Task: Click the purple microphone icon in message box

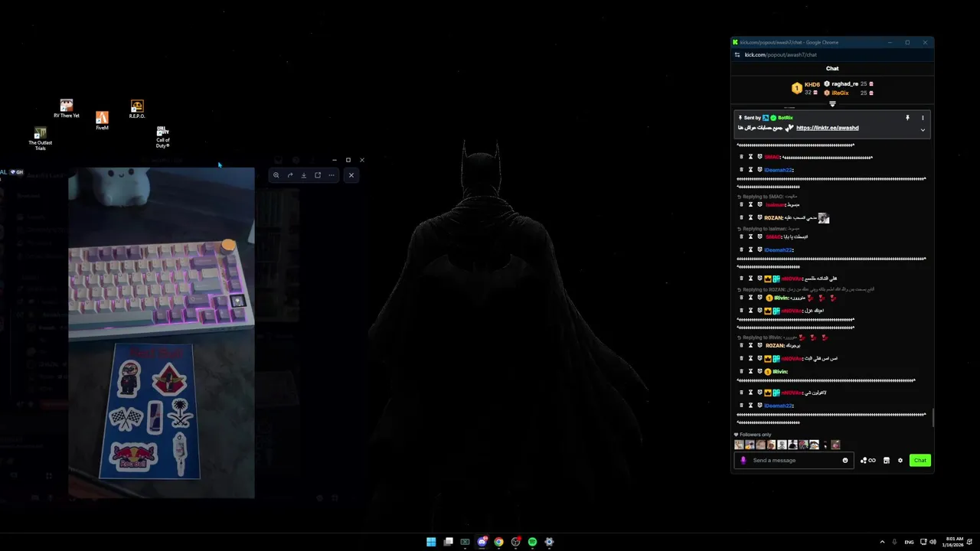Action: [x=743, y=461]
